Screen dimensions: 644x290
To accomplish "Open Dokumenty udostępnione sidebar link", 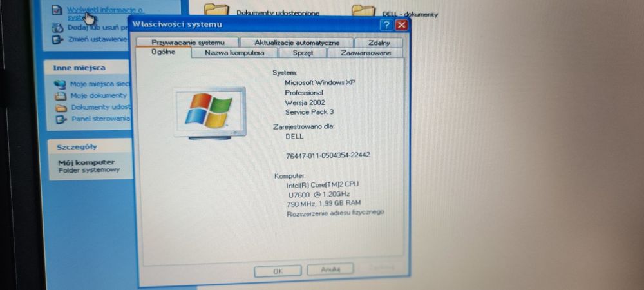I will 101,107.
